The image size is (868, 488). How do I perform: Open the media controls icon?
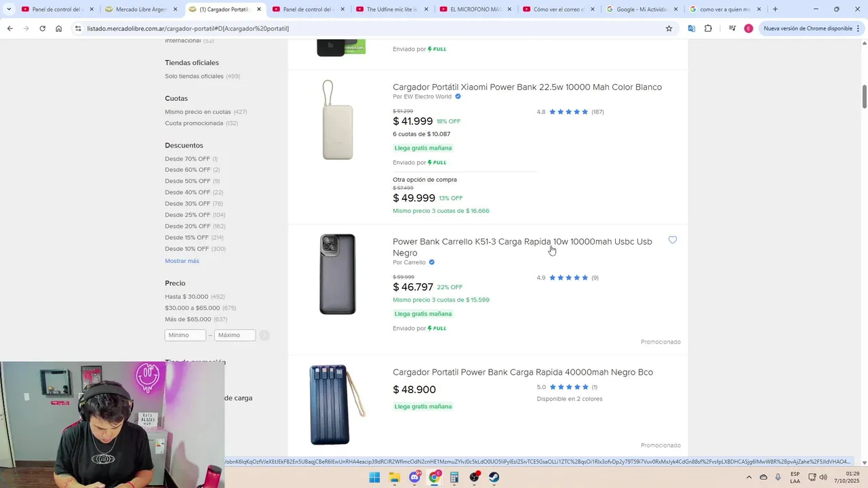(732, 28)
